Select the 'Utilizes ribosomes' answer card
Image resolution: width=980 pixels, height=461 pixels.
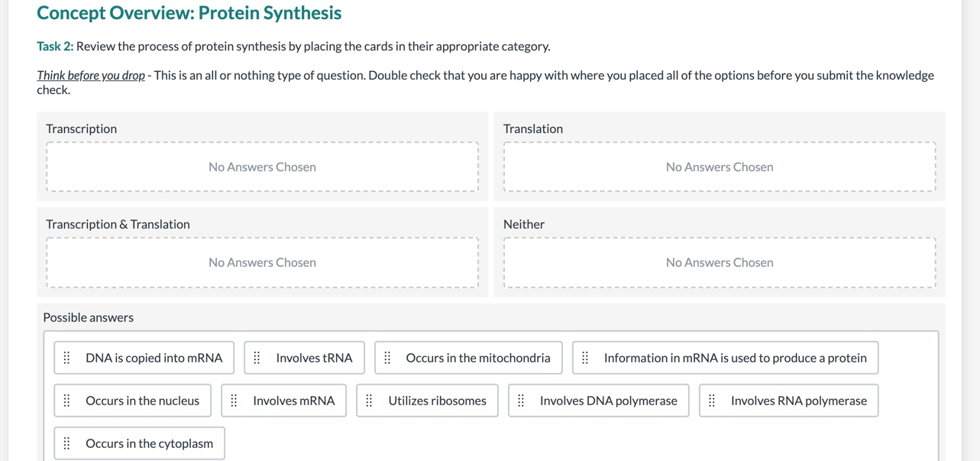click(x=427, y=400)
